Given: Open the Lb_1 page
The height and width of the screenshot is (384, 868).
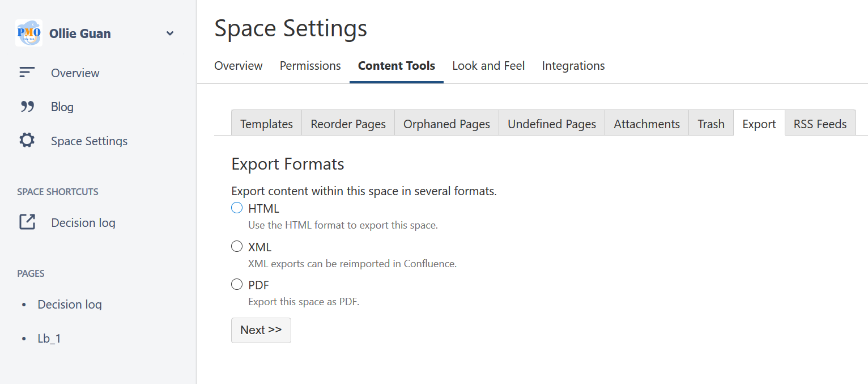Looking at the screenshot, I should point(49,338).
